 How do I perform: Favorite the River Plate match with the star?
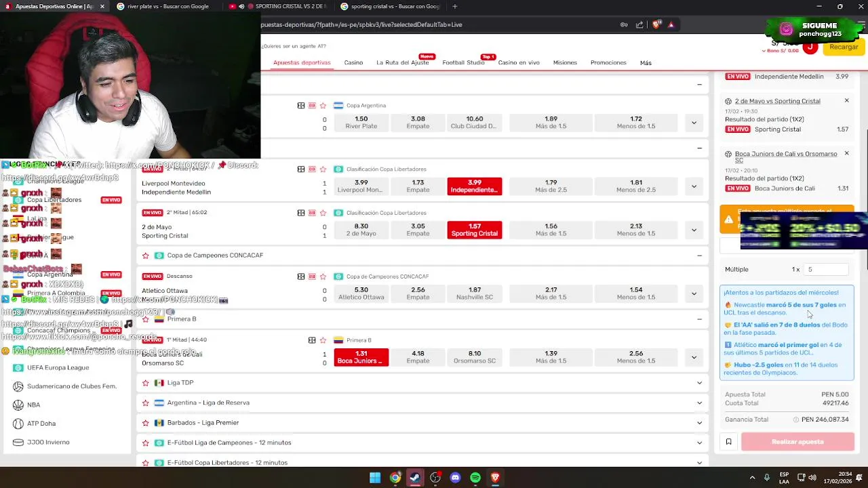click(323, 106)
